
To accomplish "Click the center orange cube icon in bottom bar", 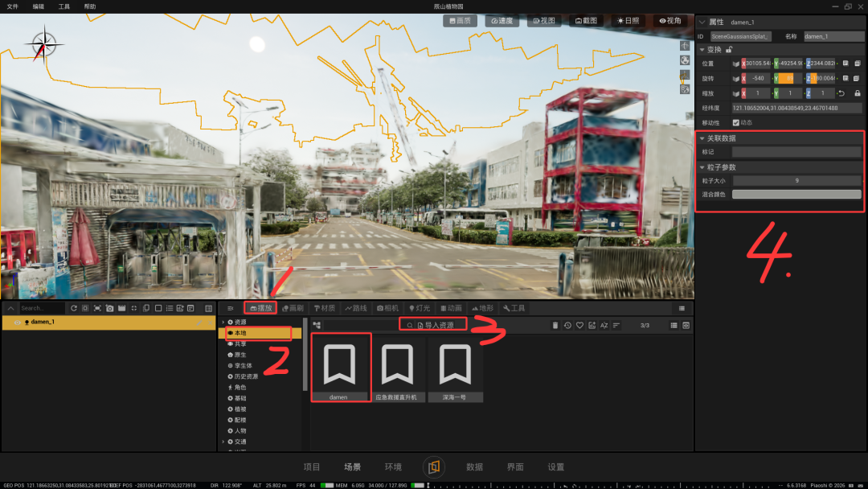I will (x=434, y=466).
